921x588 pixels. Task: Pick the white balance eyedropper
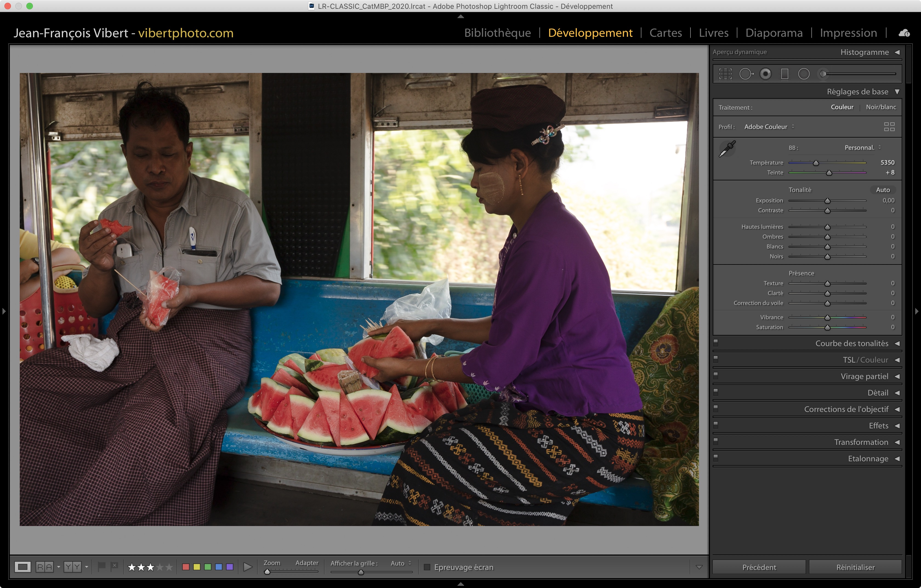(727, 149)
